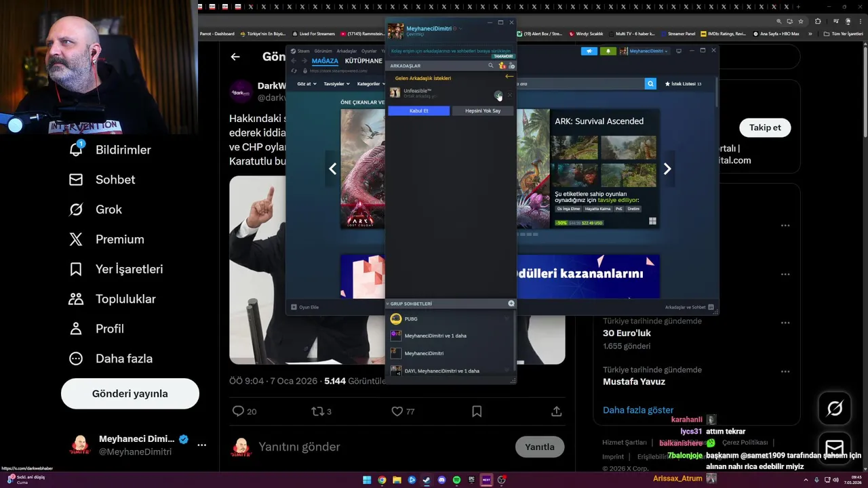868x488 pixels.
Task: Open the Premium page on X
Action: click(106, 239)
